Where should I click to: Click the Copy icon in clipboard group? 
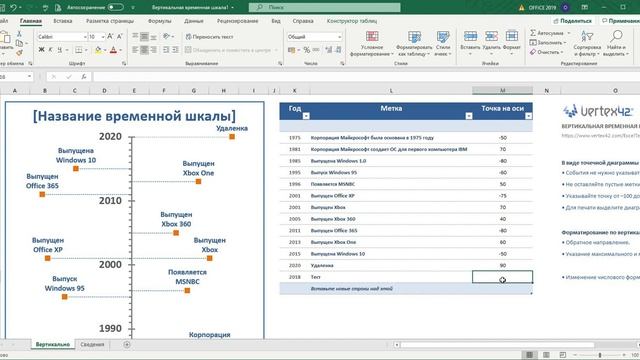(19, 43)
